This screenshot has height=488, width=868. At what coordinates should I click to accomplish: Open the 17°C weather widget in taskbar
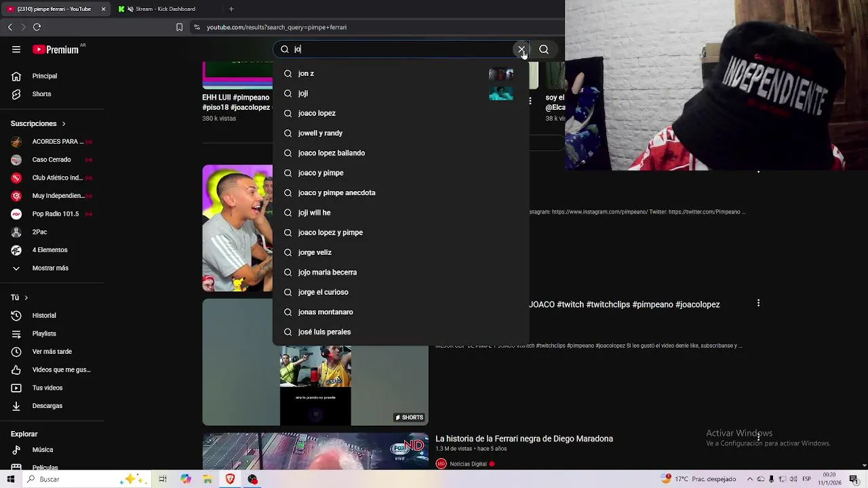[x=698, y=479]
